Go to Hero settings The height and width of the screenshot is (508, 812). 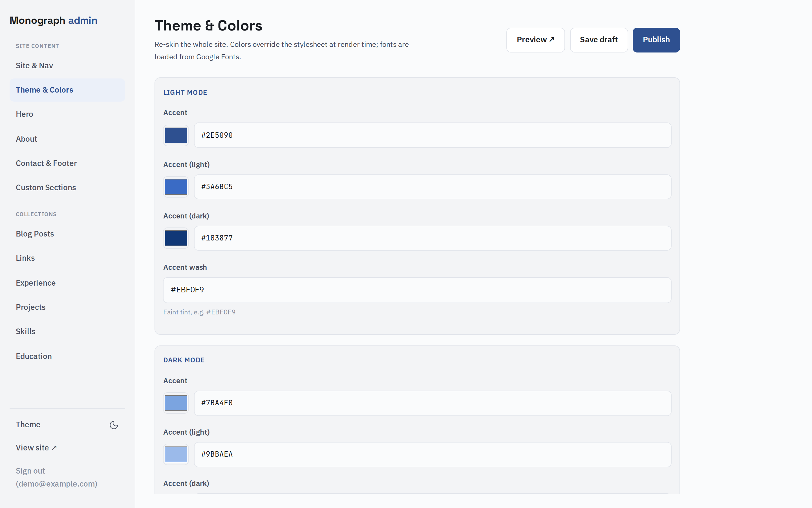point(67,114)
